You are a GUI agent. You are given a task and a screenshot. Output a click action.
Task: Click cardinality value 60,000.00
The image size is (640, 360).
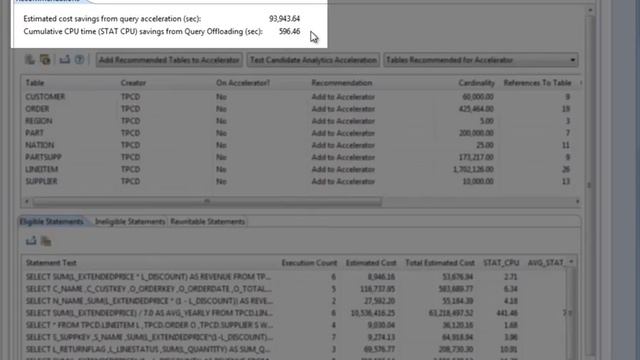pos(478,97)
